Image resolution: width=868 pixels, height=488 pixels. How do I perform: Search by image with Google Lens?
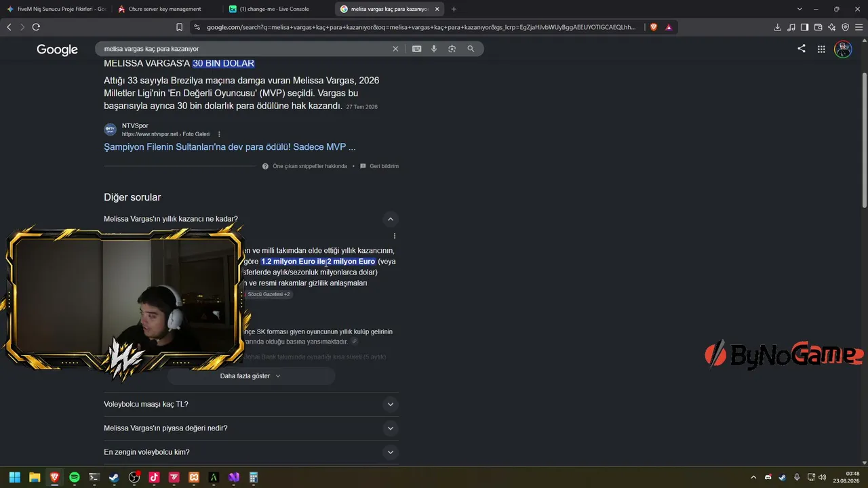click(x=452, y=49)
